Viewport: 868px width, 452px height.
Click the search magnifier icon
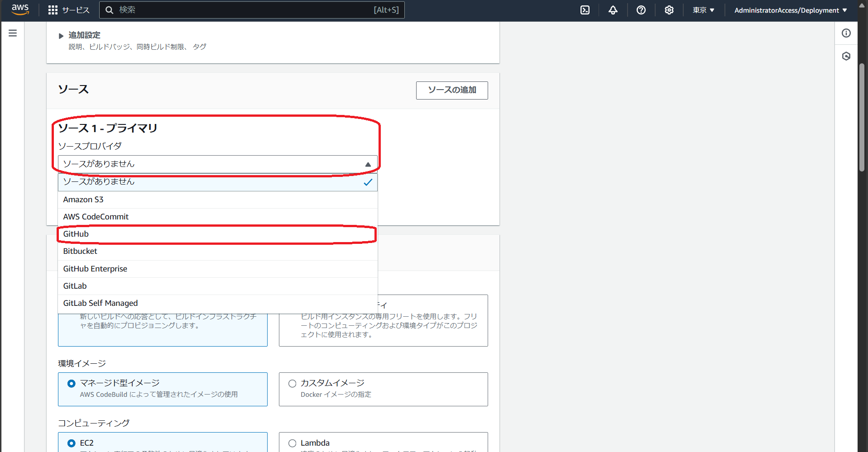109,10
